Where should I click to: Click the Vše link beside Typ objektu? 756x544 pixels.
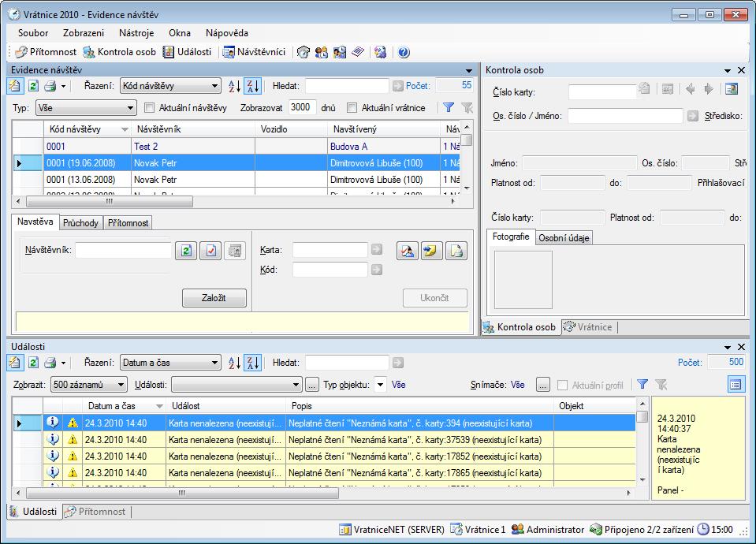tap(398, 385)
